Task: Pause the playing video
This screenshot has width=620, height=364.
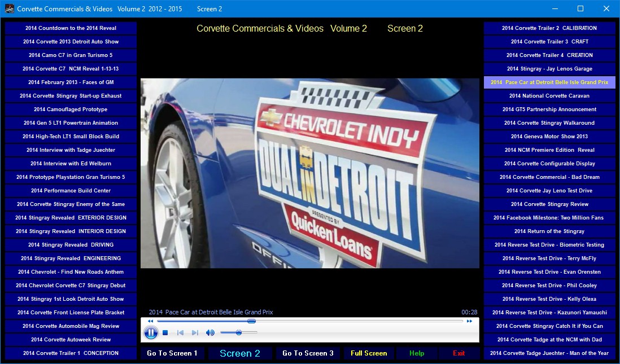Action: [151, 332]
